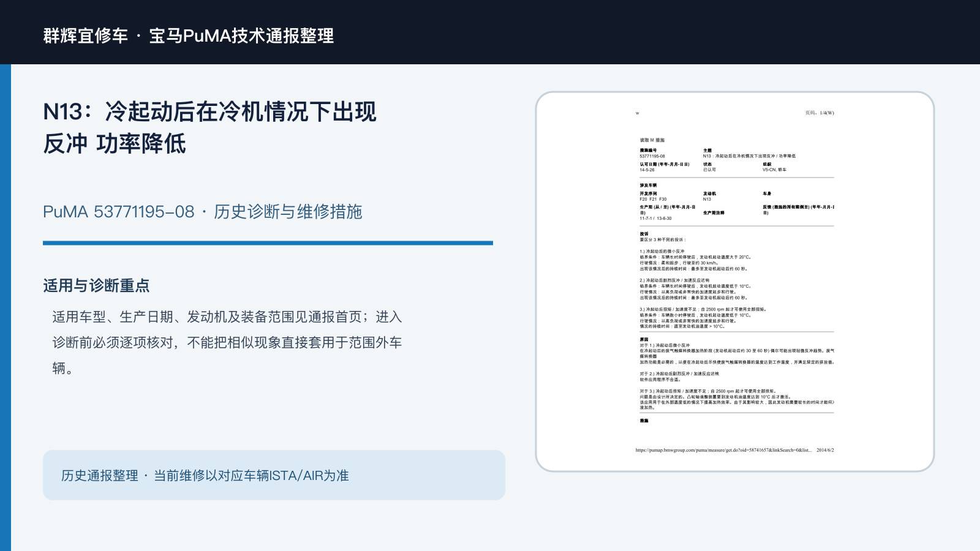Click the 原因 section heading in document
This screenshot has width=980, height=551.
pos(644,339)
